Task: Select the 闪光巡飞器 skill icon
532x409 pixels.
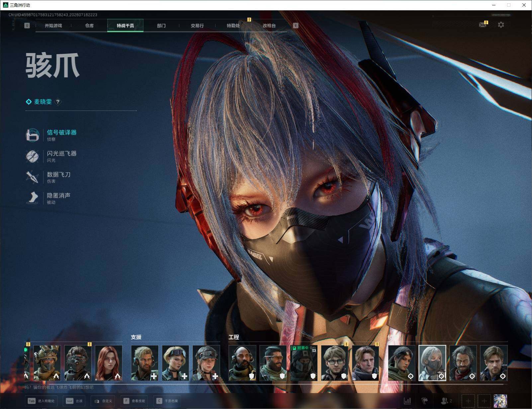Action: [x=33, y=156]
